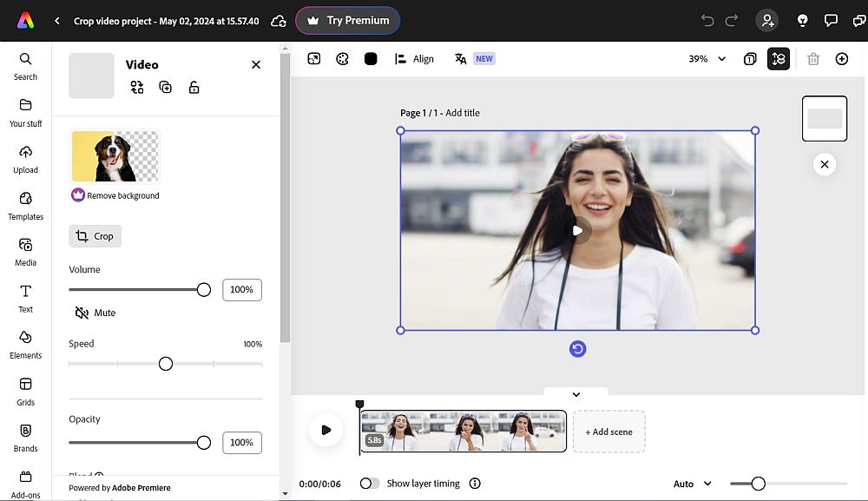This screenshot has width=868, height=501.
Task: Select the resize tool at the toolbar's left
Action: pos(313,58)
